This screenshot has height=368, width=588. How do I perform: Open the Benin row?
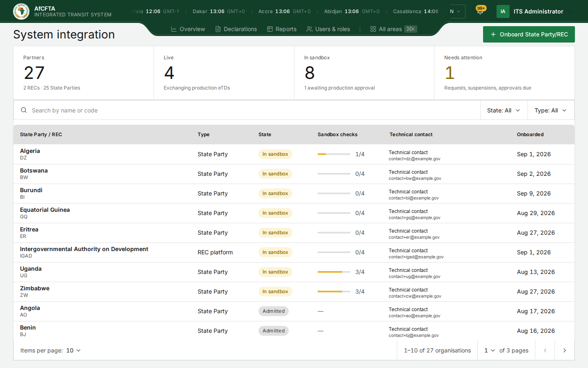point(294,331)
